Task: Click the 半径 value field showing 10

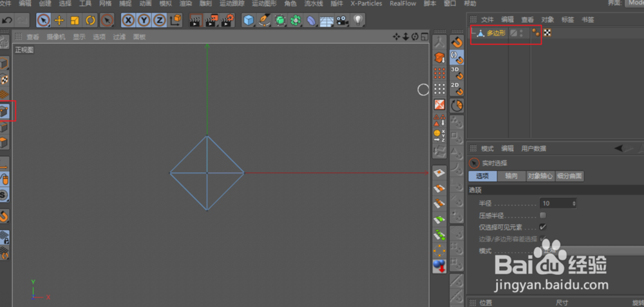Action: pos(558,203)
